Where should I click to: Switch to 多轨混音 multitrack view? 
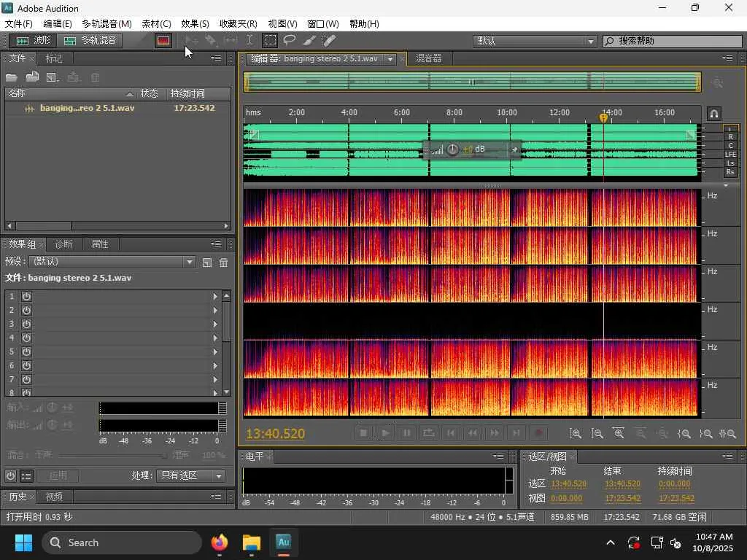point(91,41)
